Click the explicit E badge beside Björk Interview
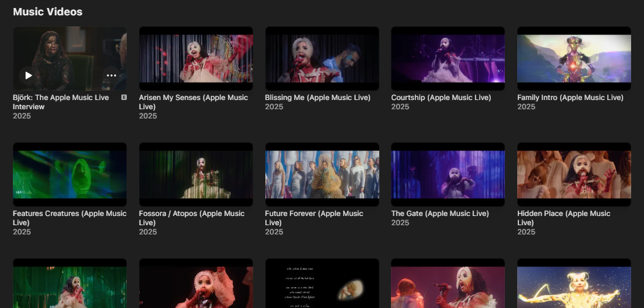This screenshot has height=308, width=644. (124, 98)
